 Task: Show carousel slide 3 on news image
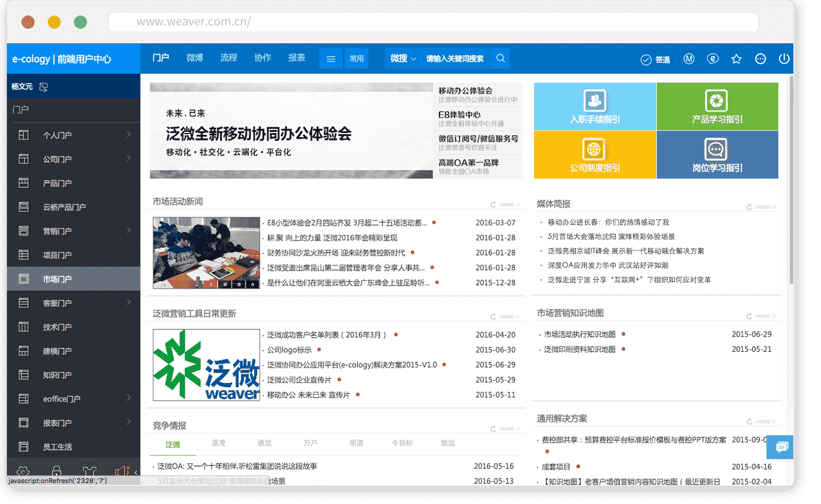239,284
